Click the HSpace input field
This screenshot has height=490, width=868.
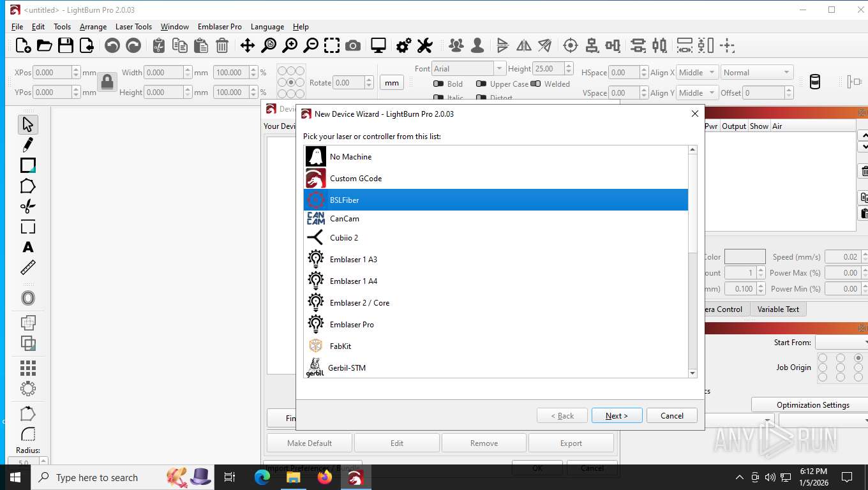[625, 72]
